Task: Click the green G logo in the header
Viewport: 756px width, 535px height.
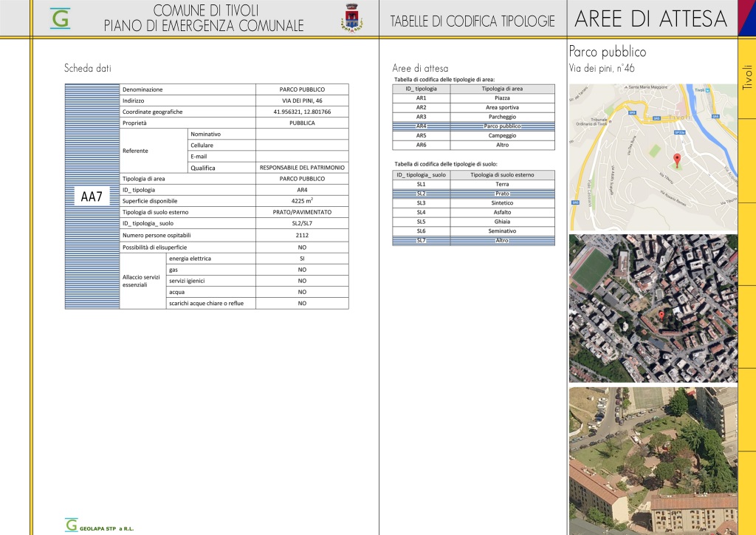Action: [x=61, y=18]
